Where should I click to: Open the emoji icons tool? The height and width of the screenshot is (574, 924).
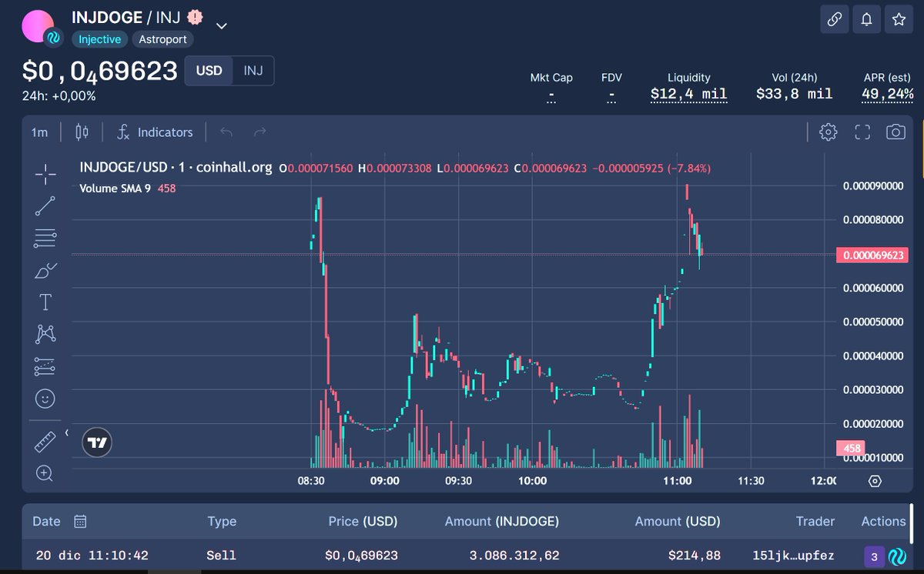pyautogui.click(x=45, y=399)
